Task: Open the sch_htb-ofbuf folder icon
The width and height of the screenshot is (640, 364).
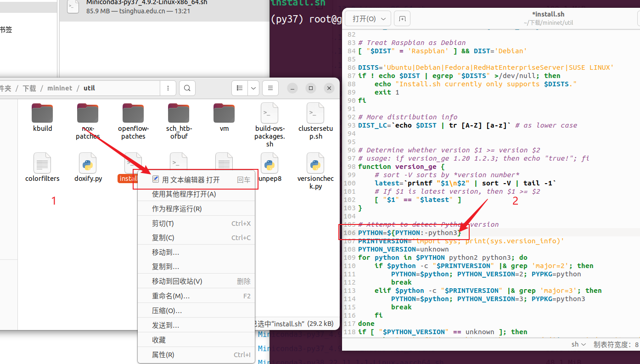Action: pyautogui.click(x=179, y=112)
